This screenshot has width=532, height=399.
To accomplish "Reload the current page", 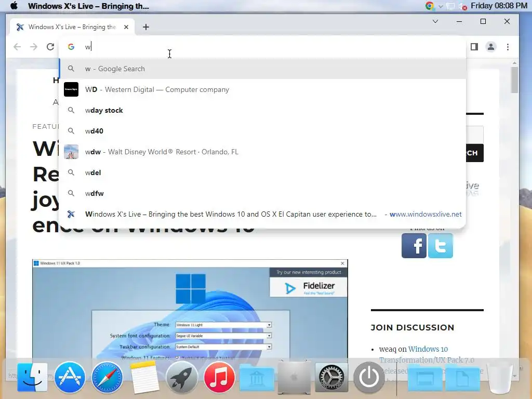I will tap(50, 47).
